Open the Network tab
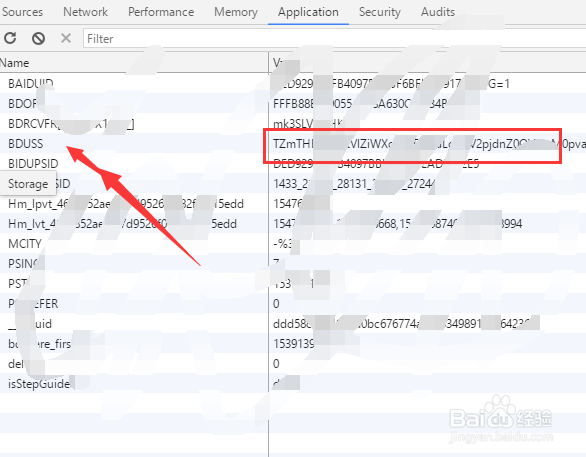Viewport: 586px width, 457px height. (85, 12)
